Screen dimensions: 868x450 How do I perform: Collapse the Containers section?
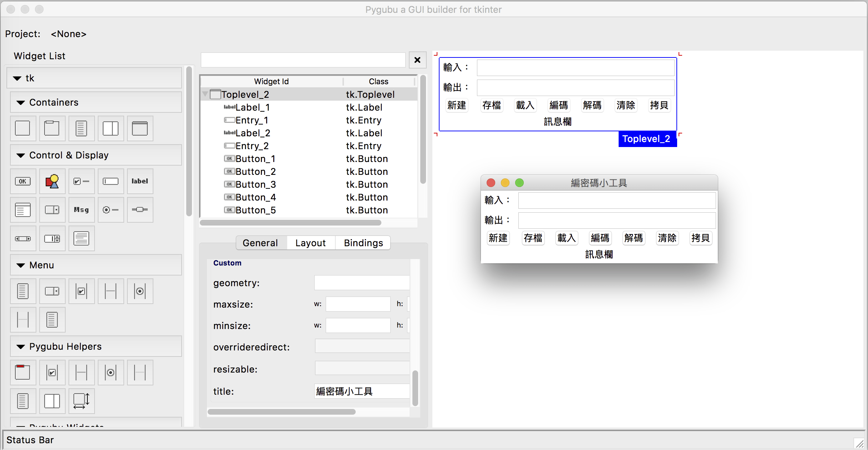coord(21,103)
